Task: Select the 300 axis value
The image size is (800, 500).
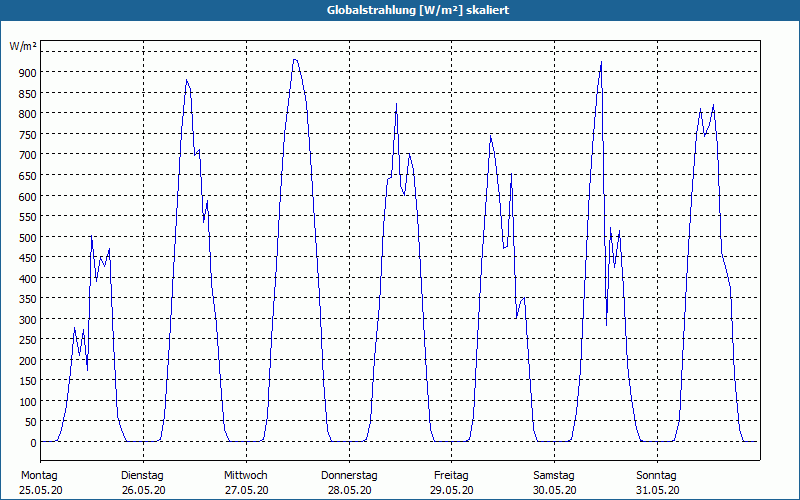Action: click(x=27, y=320)
